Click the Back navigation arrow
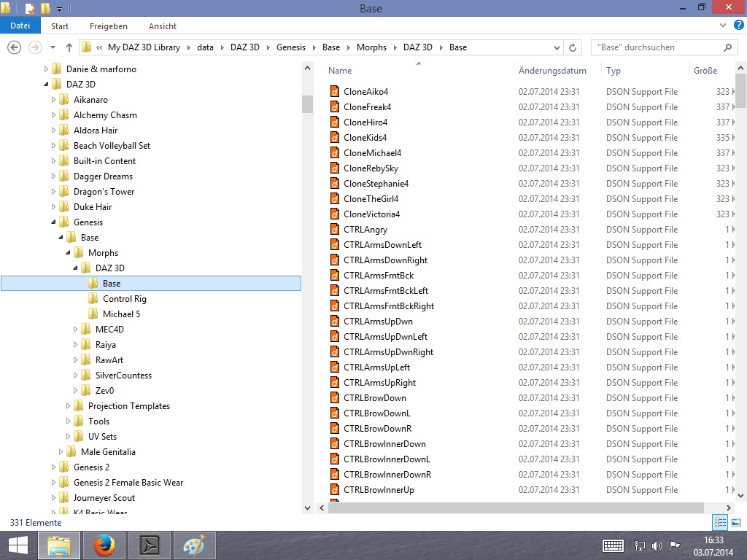The width and height of the screenshot is (747, 560). (x=15, y=47)
